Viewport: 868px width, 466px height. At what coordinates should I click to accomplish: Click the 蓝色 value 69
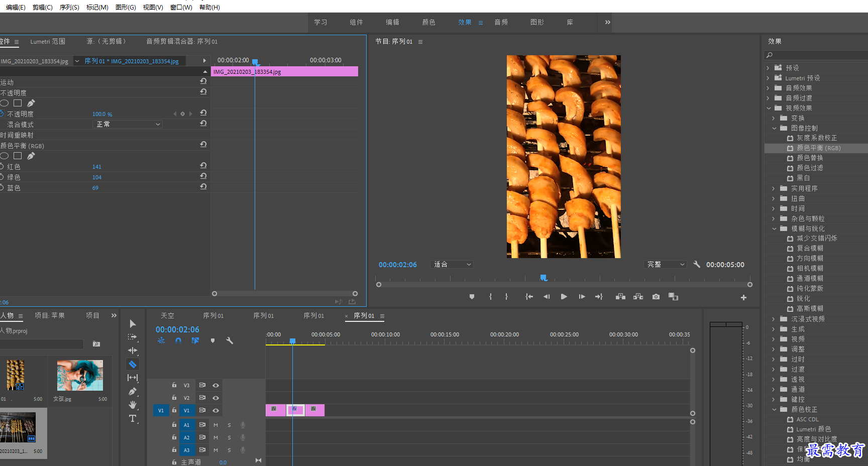(x=95, y=188)
